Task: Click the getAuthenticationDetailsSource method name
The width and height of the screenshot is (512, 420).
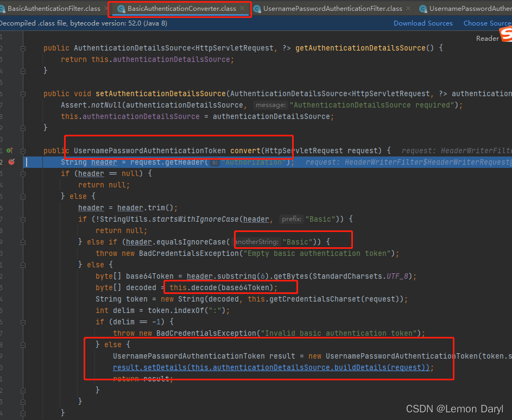Action: point(361,48)
